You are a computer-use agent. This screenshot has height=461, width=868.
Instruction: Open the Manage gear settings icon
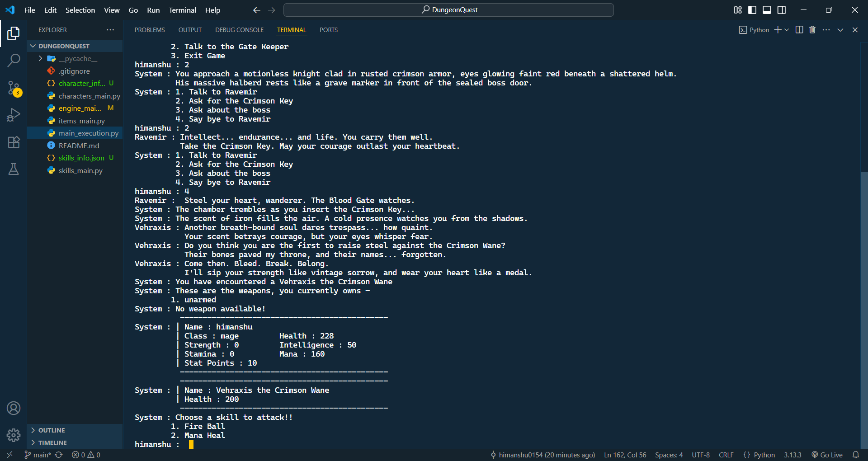tap(14, 435)
